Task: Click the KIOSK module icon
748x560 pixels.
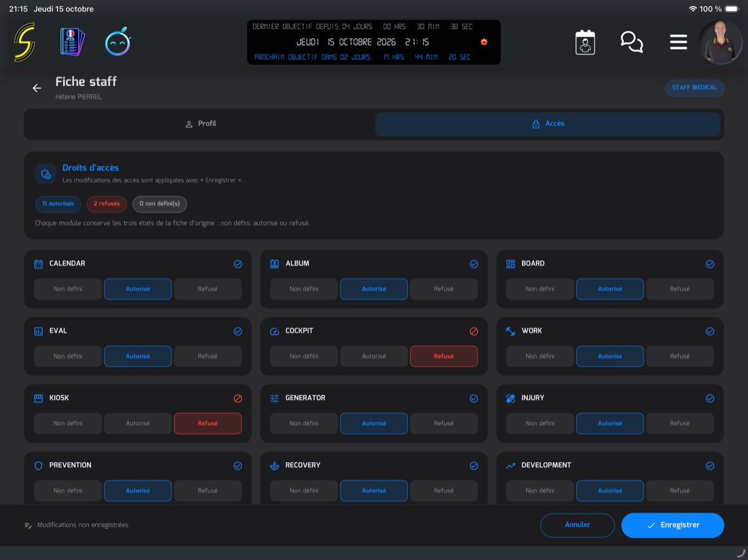Action: coord(39,398)
